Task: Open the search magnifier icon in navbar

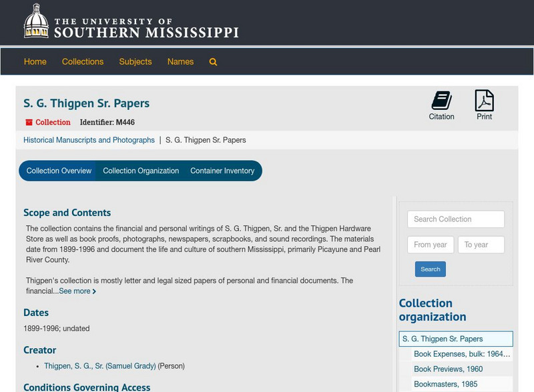Action: pyautogui.click(x=213, y=62)
